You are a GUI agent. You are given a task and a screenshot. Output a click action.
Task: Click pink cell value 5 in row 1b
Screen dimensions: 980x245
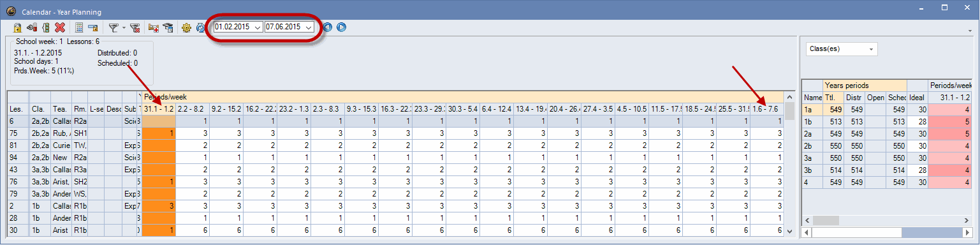950,121
